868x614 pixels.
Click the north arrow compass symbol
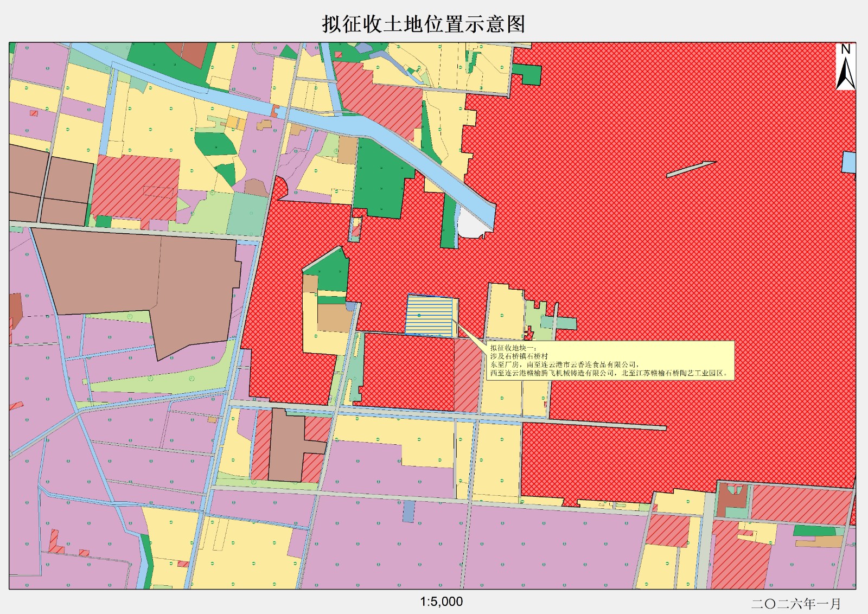[x=845, y=74]
